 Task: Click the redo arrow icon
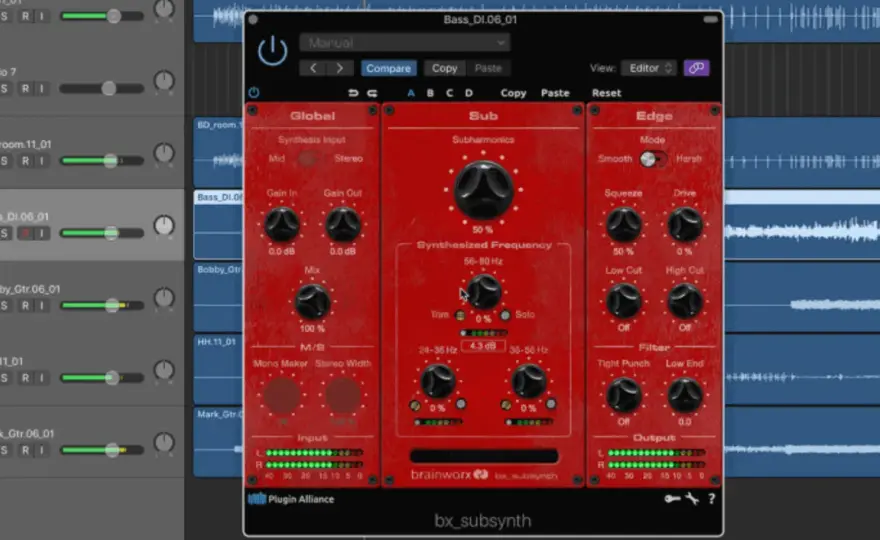372,93
